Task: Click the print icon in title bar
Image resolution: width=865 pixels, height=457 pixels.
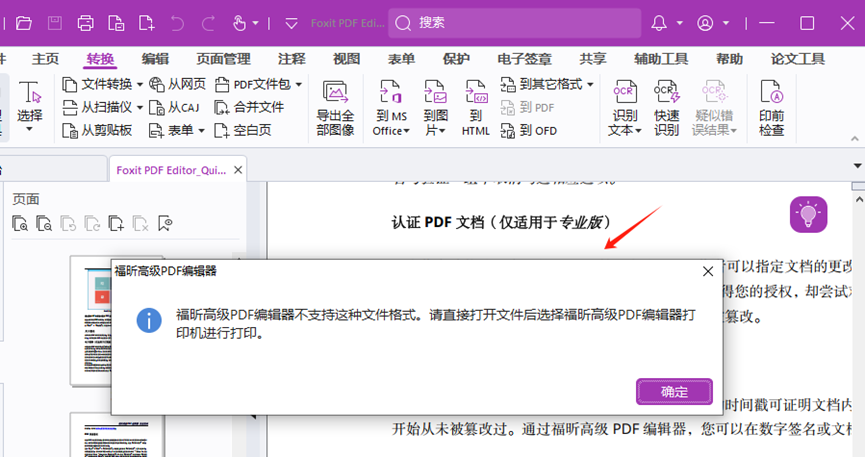Action: (x=86, y=22)
